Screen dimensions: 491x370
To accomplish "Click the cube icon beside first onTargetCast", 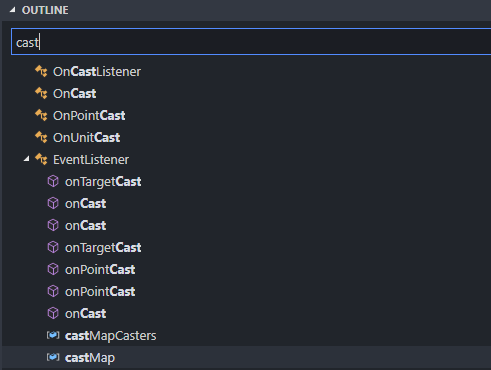I will 53,181.
